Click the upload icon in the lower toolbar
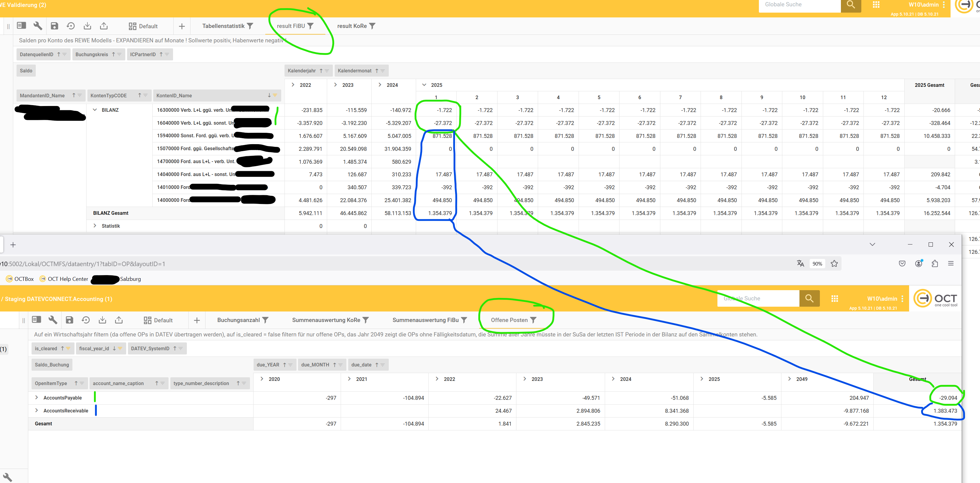The height and width of the screenshot is (483, 980). pos(119,320)
